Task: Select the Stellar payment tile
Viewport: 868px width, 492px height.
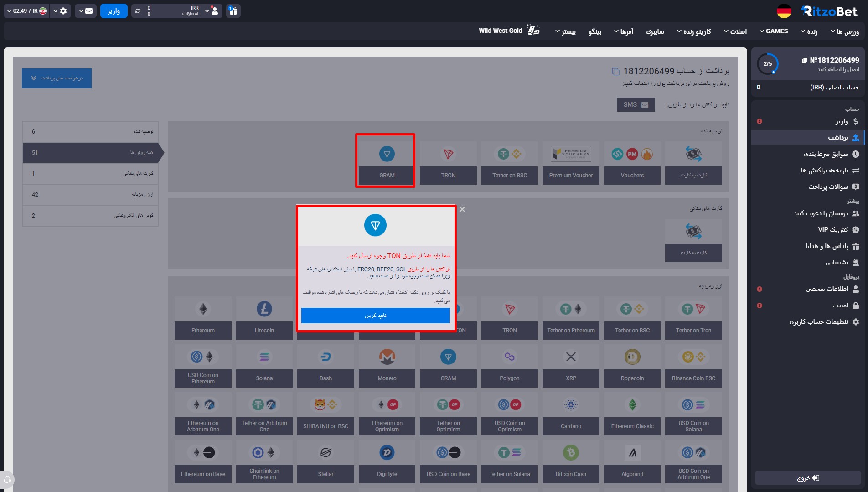Action: coord(325,461)
